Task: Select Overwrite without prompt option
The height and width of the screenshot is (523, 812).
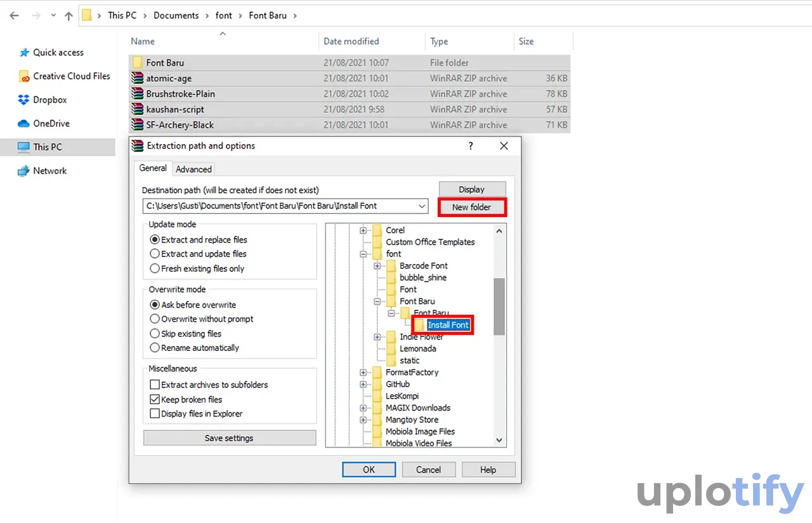Action: point(202,319)
